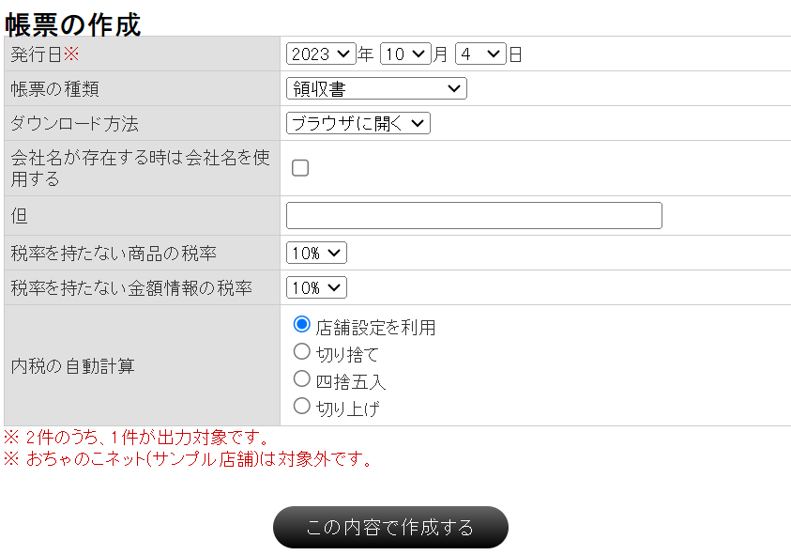Screen dimensions: 791x555
Task: Click the おちゃのこネット(サンプル店舗)は対象外です notice
Action: click(x=189, y=460)
